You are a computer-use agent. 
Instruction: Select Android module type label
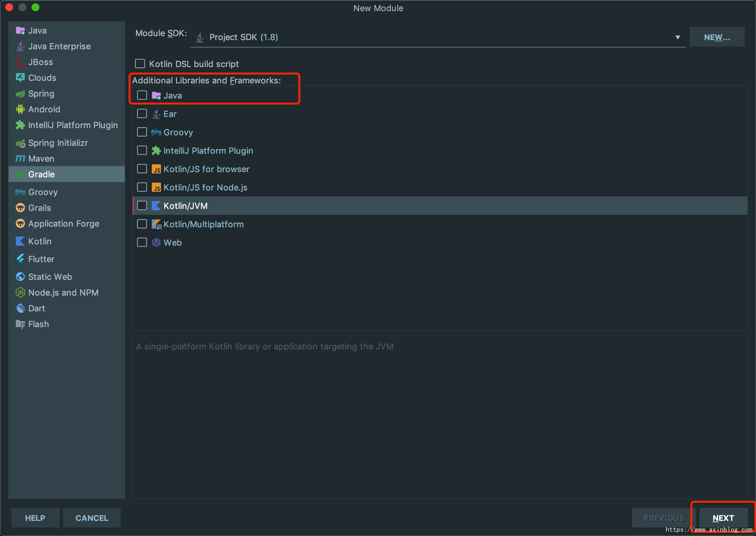(x=44, y=109)
